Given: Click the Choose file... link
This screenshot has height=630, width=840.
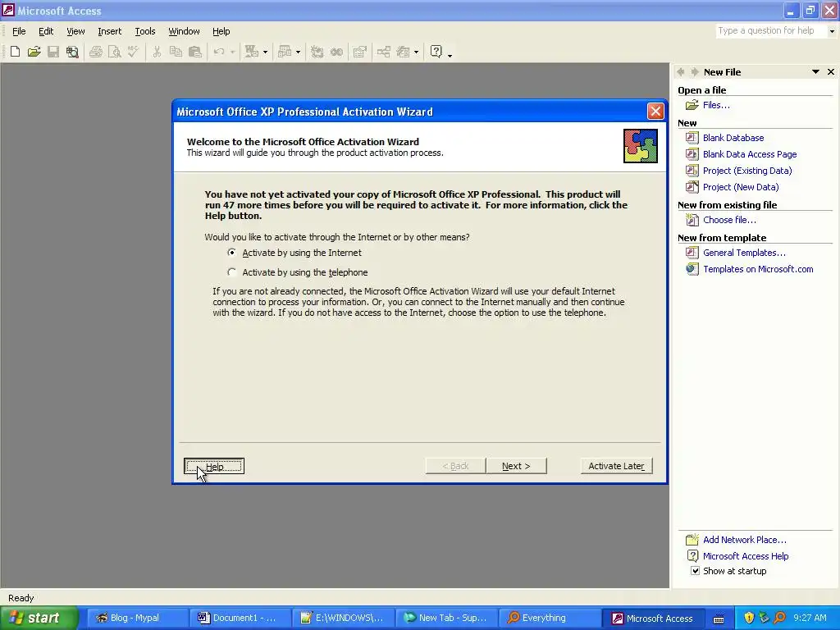Looking at the screenshot, I should (729, 220).
